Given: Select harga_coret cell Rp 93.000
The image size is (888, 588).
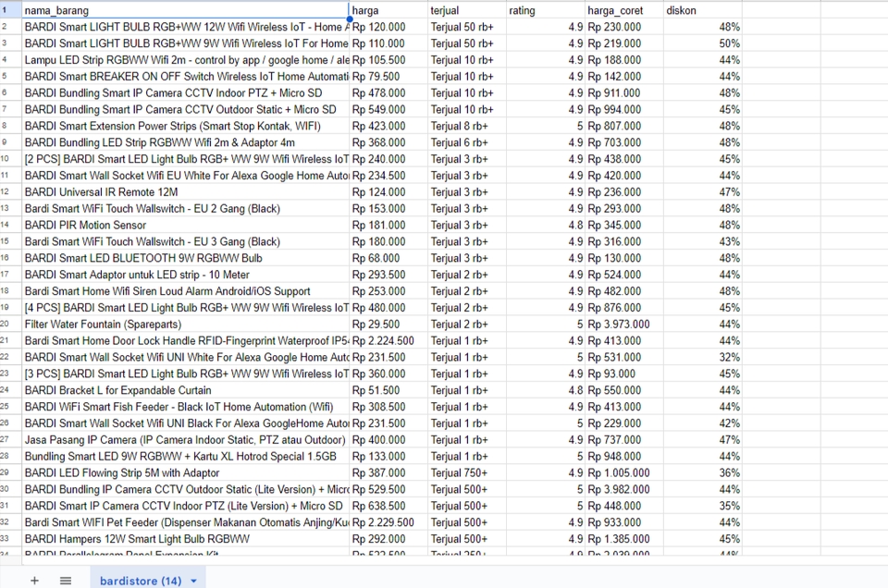Looking at the screenshot, I should (x=624, y=374).
